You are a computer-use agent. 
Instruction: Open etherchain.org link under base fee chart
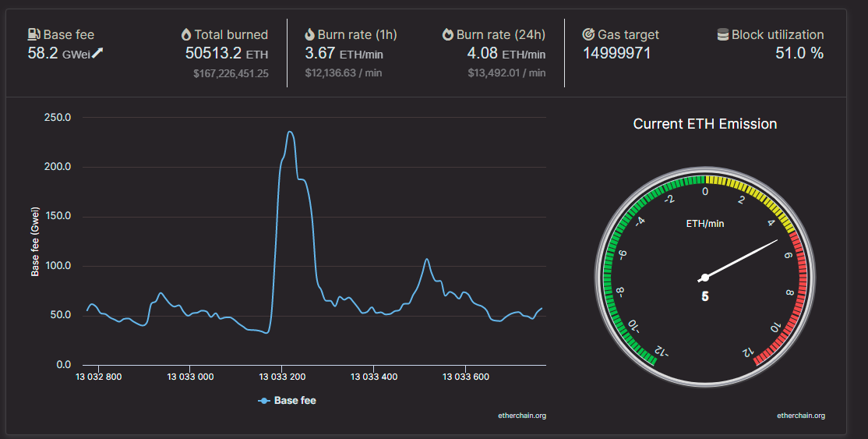(522, 415)
